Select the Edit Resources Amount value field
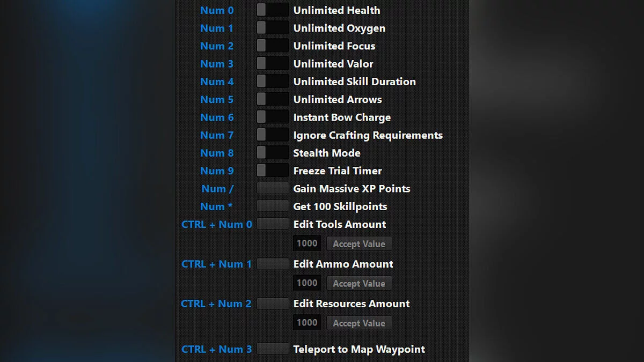The image size is (644, 362). [307, 322]
